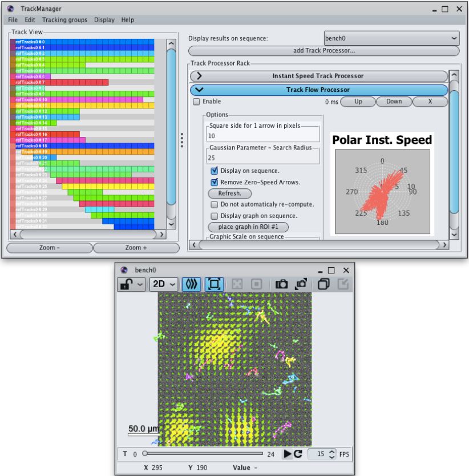Screen dimensions: 469x476
Task: Click the camera with arrows screenshot icon
Action: pos(301,284)
